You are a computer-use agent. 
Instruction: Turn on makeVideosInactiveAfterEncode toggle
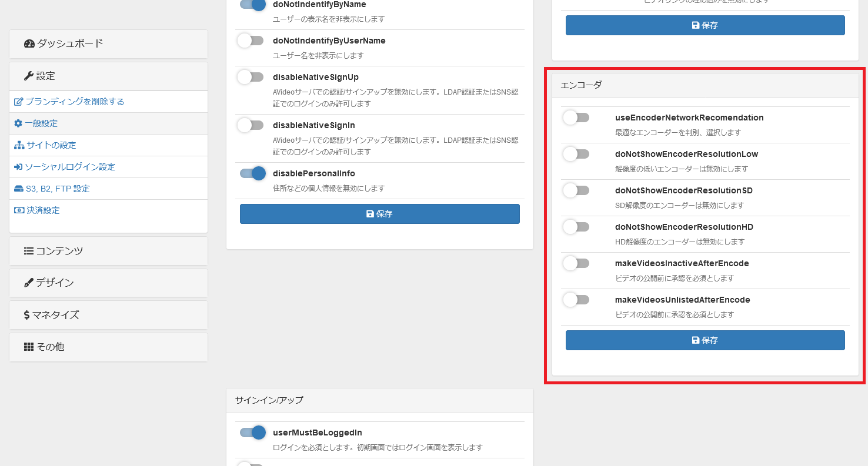tap(576, 263)
